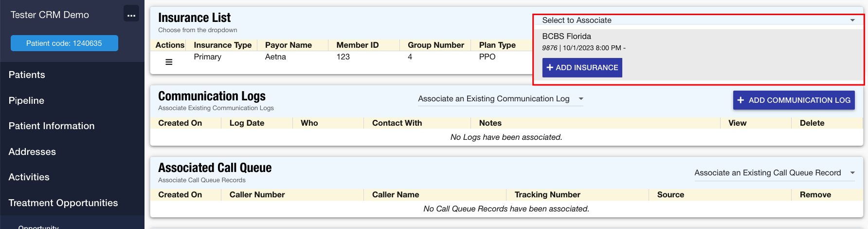The width and height of the screenshot is (868, 229).
Task: Open Activities from the sidebar
Action: coord(29,177)
